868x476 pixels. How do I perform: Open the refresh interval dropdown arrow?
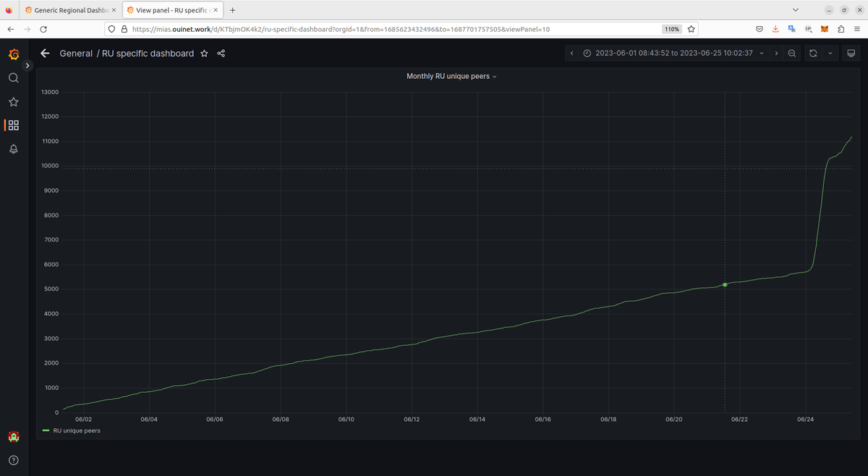click(x=830, y=54)
